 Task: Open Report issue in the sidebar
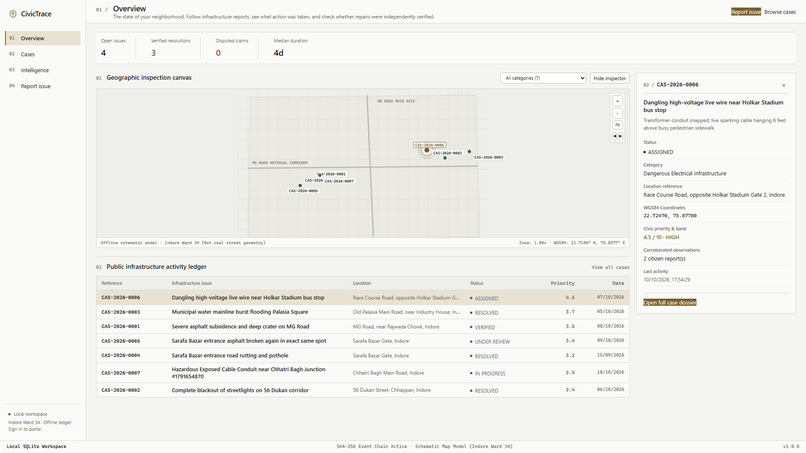tap(43, 86)
